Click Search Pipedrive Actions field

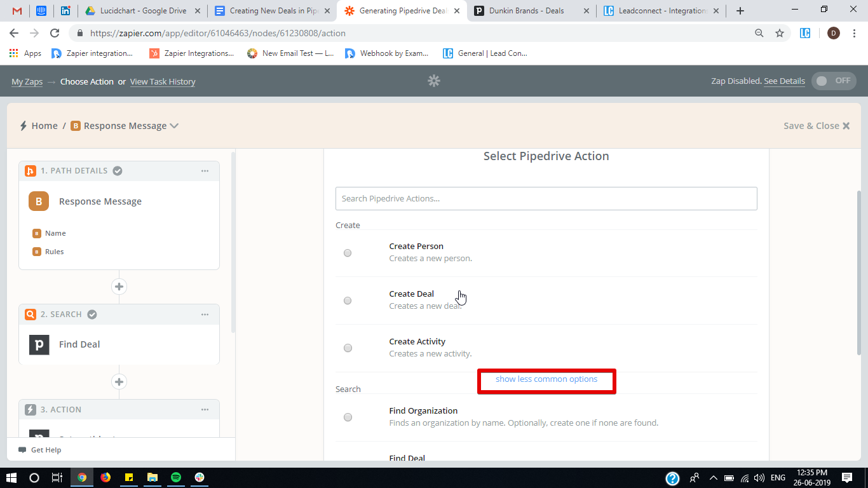(546, 198)
